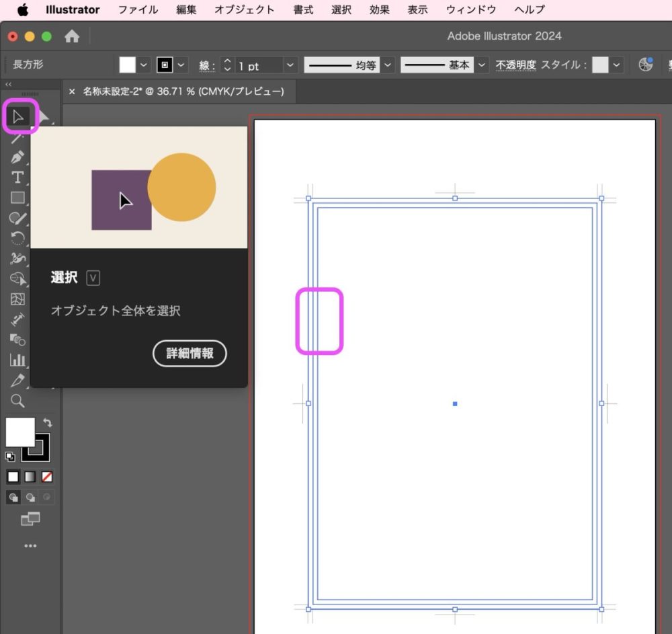Click the 詳細情報 button in tooltip
Image resolution: width=672 pixels, height=634 pixels.
[190, 353]
